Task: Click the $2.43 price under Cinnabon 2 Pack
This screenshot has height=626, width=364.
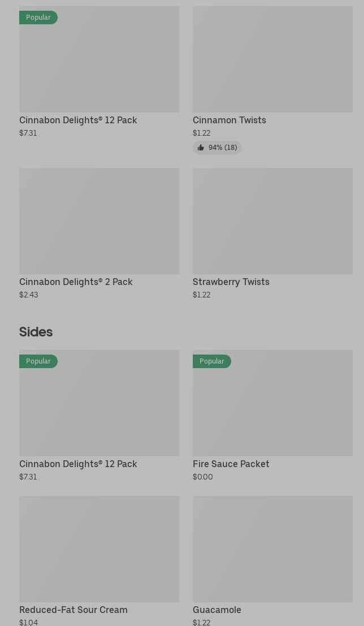Action: pyautogui.click(x=29, y=295)
